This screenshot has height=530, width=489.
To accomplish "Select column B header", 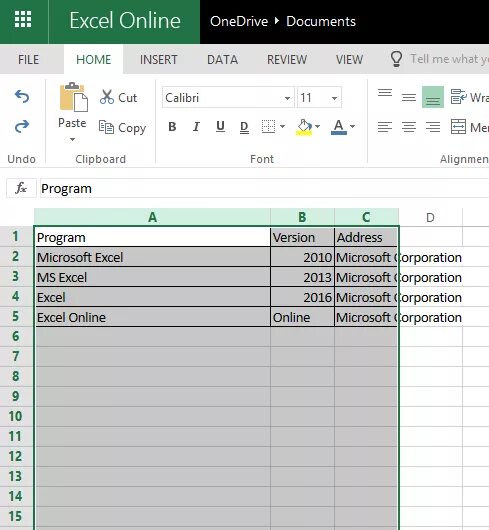I will [302, 217].
